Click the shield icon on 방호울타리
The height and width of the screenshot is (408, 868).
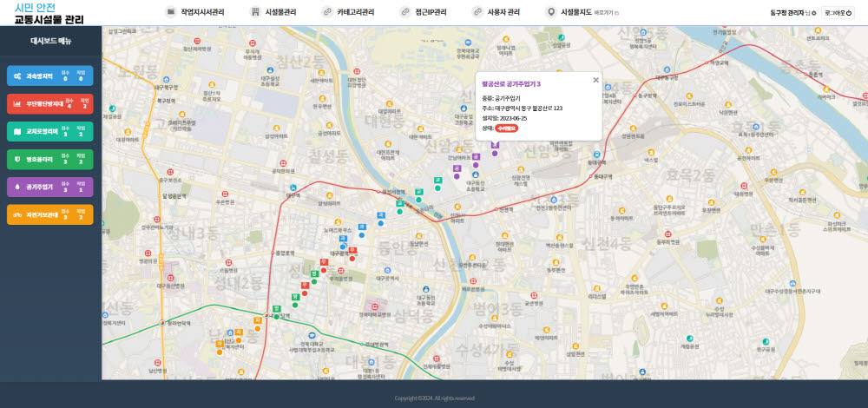click(x=17, y=159)
